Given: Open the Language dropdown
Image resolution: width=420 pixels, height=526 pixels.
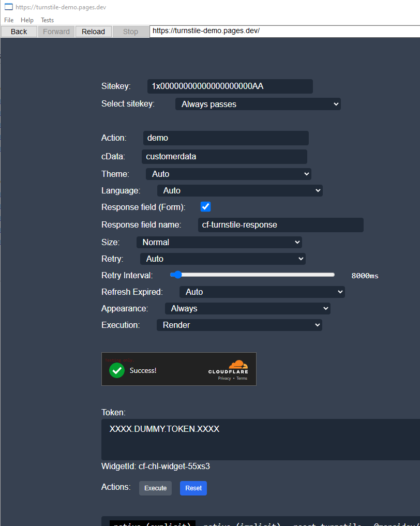Looking at the screenshot, I should pyautogui.click(x=239, y=190).
